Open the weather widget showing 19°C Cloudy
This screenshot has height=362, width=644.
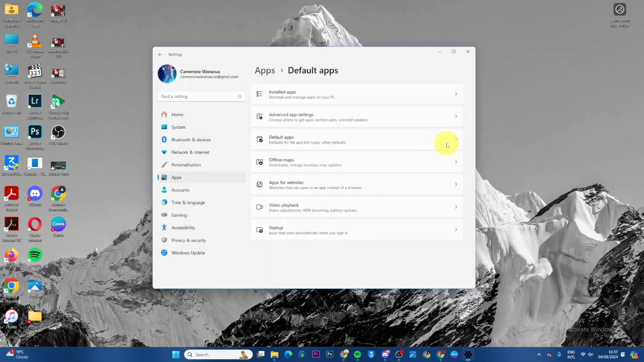[18, 354]
